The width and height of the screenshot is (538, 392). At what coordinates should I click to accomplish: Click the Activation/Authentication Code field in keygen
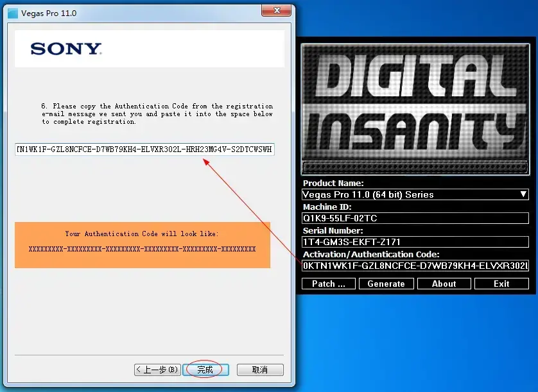tap(415, 266)
